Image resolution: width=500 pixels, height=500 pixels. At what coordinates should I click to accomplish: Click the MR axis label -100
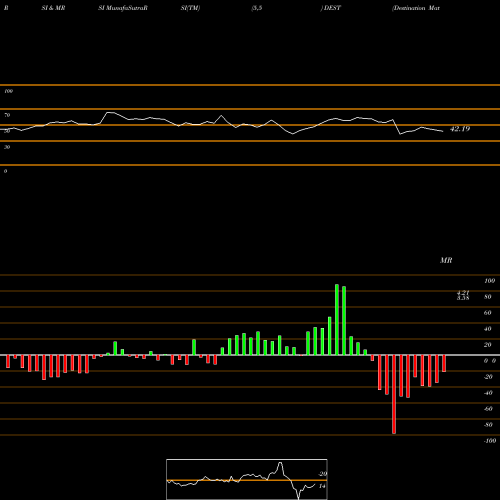point(490,441)
